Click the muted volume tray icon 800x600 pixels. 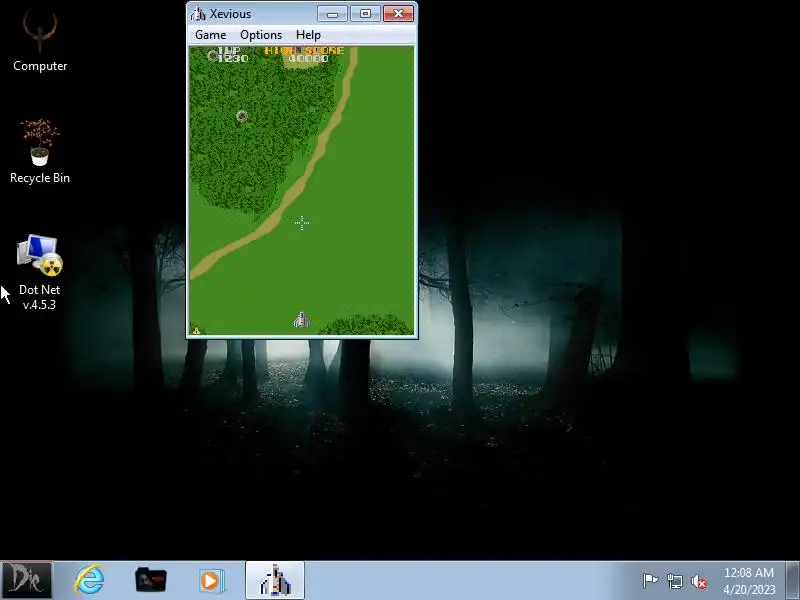699,581
